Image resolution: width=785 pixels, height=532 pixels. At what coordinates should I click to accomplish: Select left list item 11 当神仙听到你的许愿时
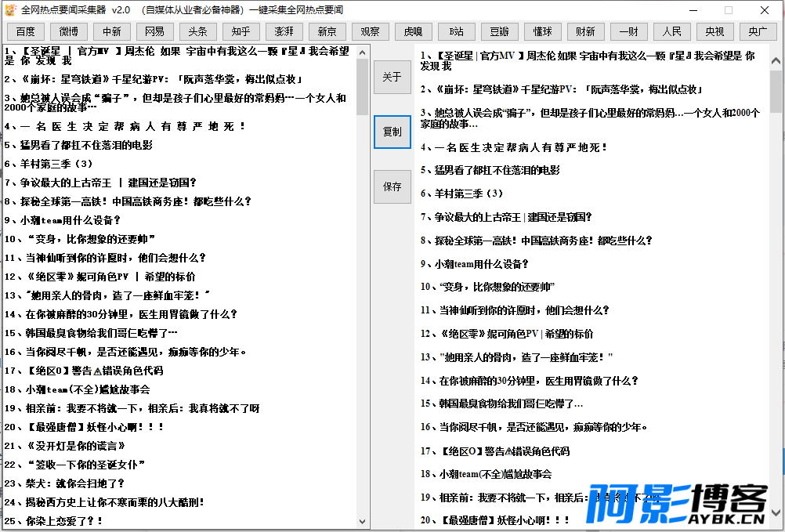click(x=105, y=259)
